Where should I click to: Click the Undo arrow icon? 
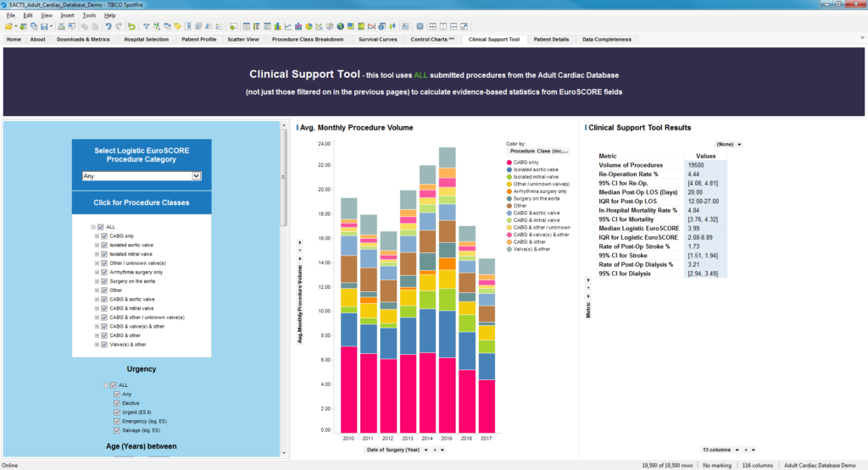coord(108,26)
